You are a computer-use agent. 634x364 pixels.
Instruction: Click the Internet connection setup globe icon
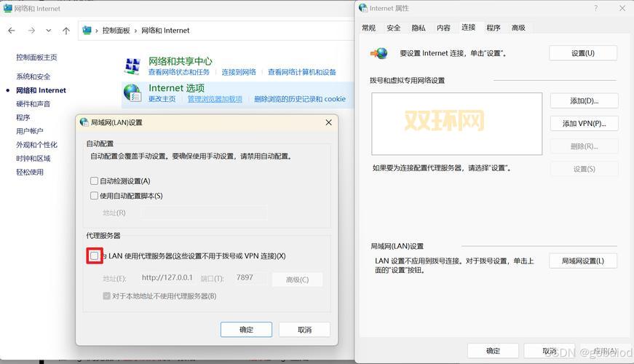tap(379, 53)
